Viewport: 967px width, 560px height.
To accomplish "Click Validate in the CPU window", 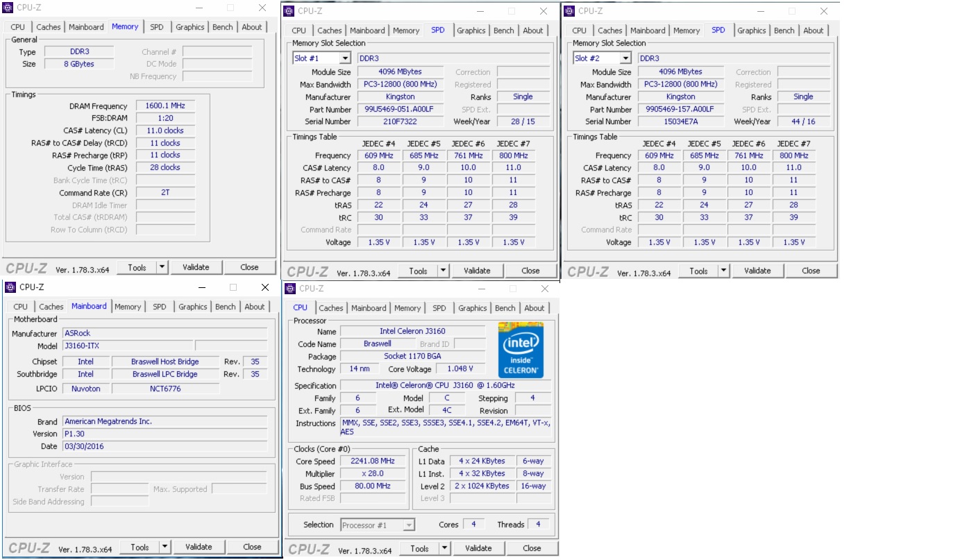I will click(478, 548).
